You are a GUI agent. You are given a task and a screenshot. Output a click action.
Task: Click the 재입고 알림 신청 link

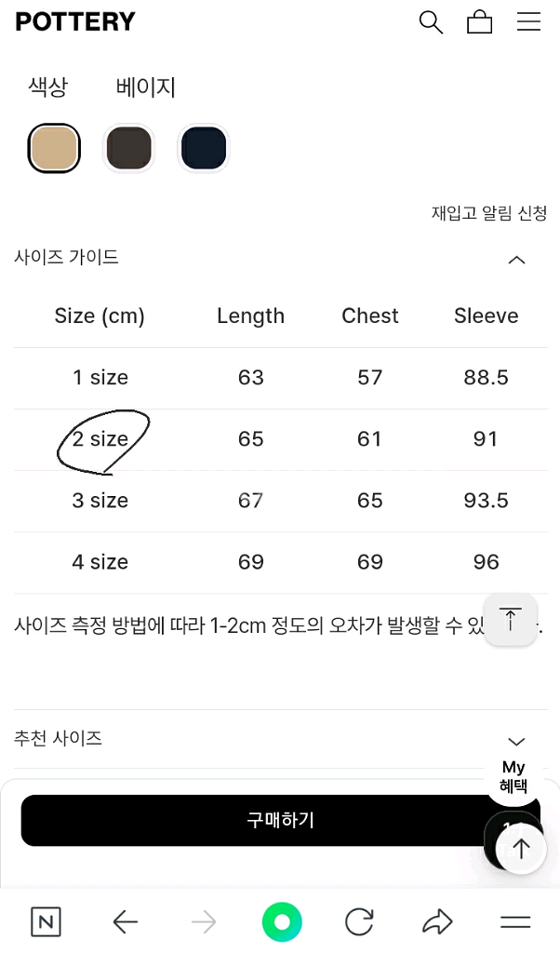click(x=488, y=213)
